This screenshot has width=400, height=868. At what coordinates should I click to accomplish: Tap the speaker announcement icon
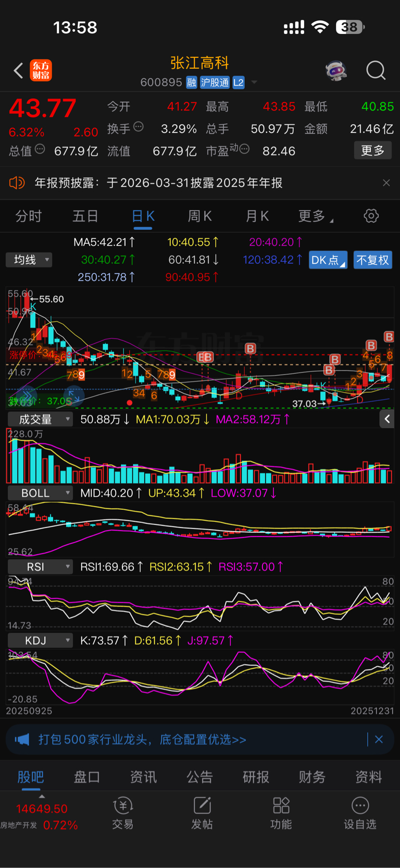(17, 183)
